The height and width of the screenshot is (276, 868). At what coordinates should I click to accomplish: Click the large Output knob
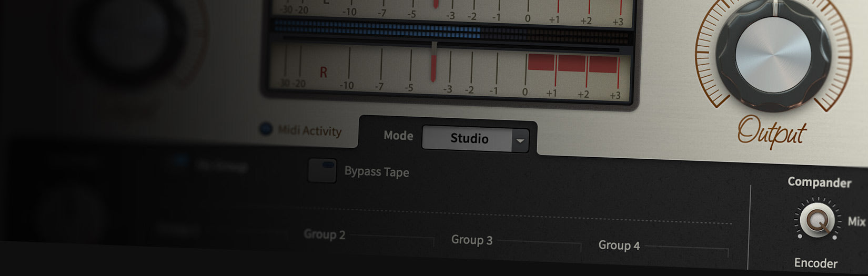tap(773, 55)
